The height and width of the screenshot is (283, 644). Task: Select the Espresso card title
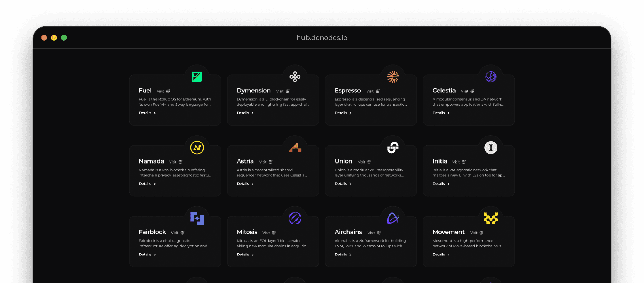click(348, 91)
